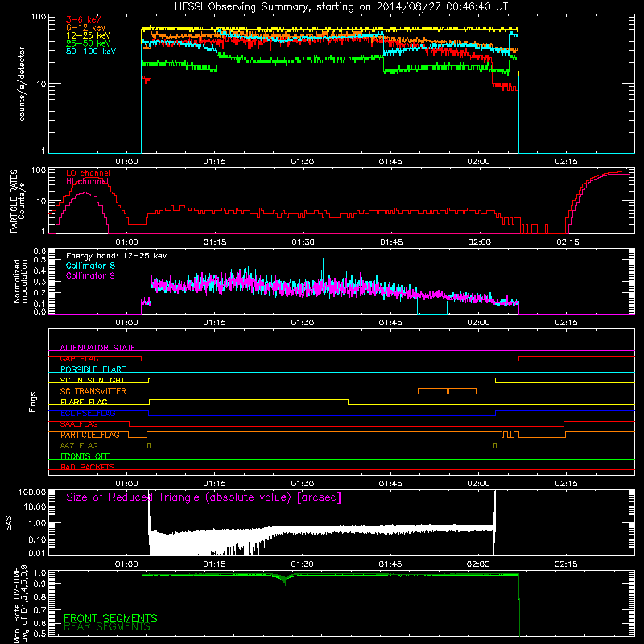Click the Normalized modulation axis label
Image resolution: width=644 pixels, height=644 pixels.
point(20,281)
